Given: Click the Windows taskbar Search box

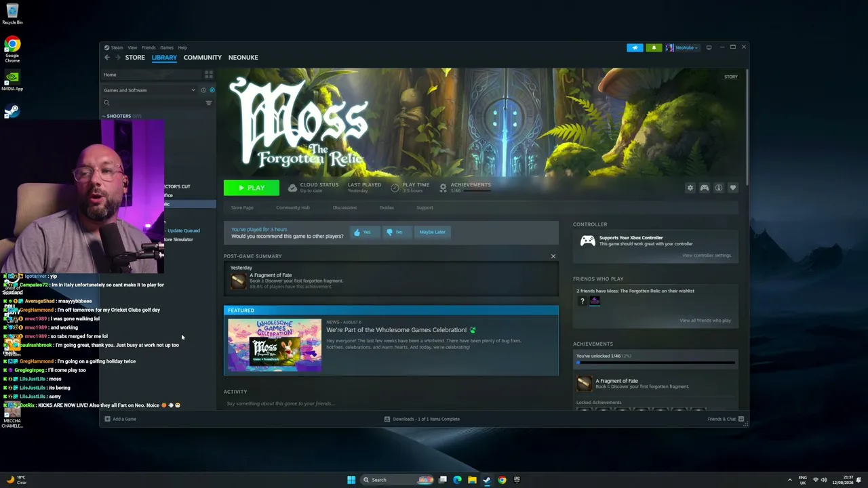Looking at the screenshot, I should [x=398, y=480].
